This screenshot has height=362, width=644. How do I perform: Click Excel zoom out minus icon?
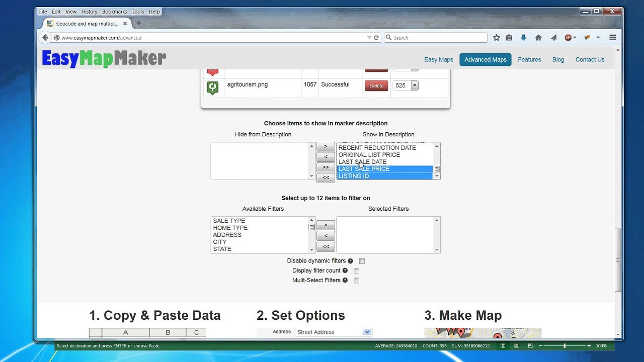[x=541, y=346]
